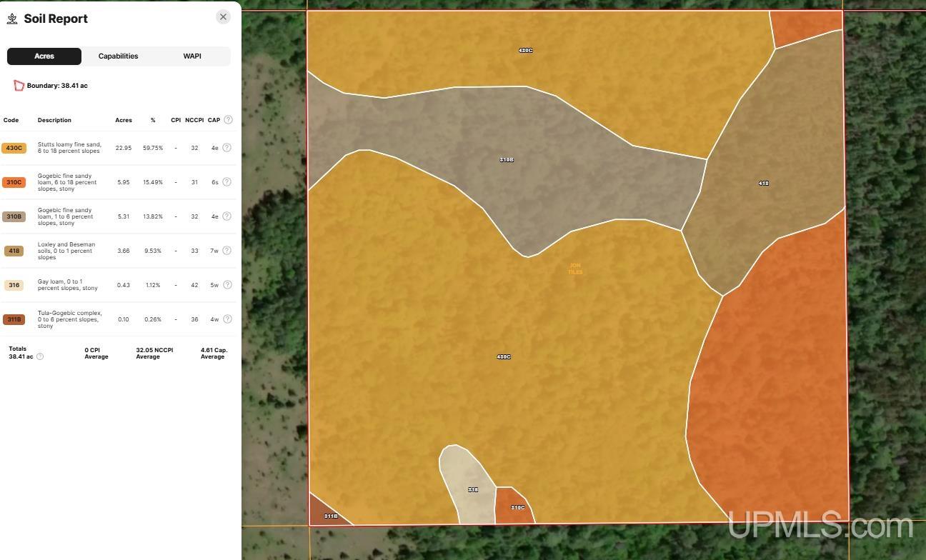Click the help icon beside CAP column header
The image size is (926, 560).
click(228, 120)
